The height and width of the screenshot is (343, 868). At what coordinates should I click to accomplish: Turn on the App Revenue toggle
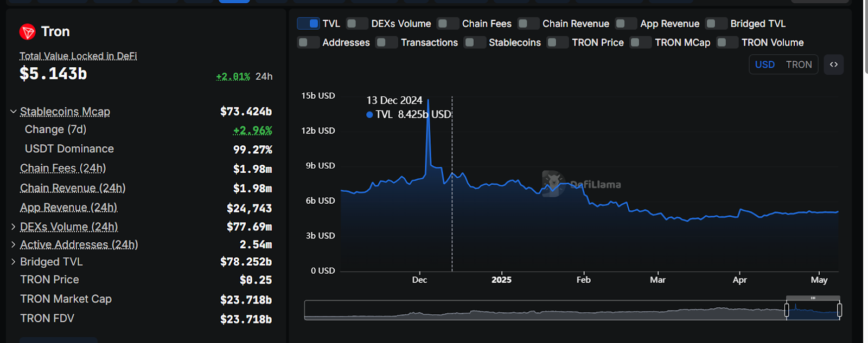click(x=626, y=23)
